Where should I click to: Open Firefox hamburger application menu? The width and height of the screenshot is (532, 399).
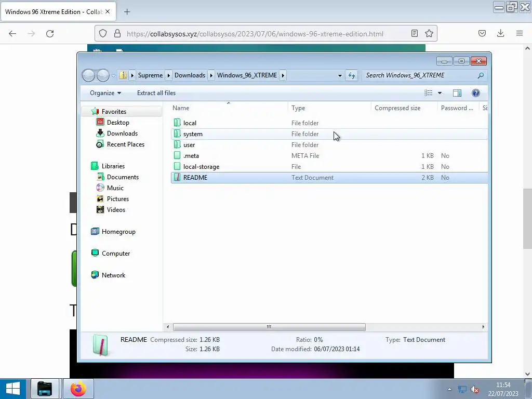click(520, 33)
